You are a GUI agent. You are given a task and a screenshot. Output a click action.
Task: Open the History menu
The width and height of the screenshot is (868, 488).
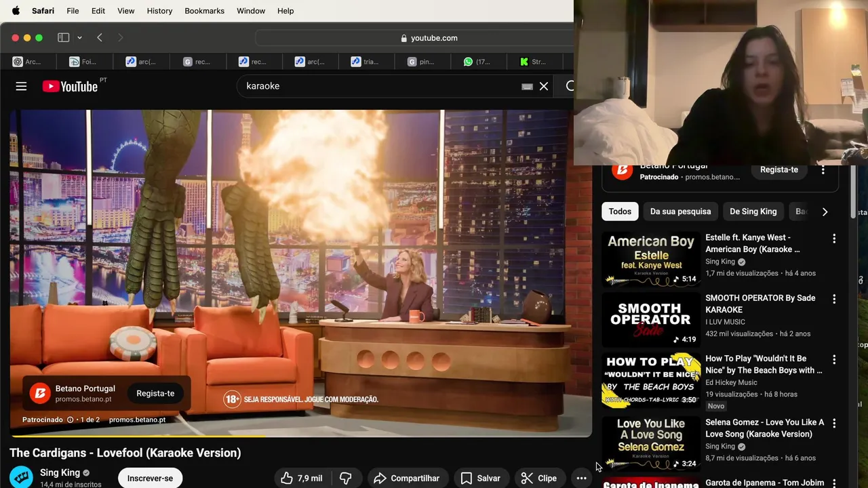click(159, 11)
